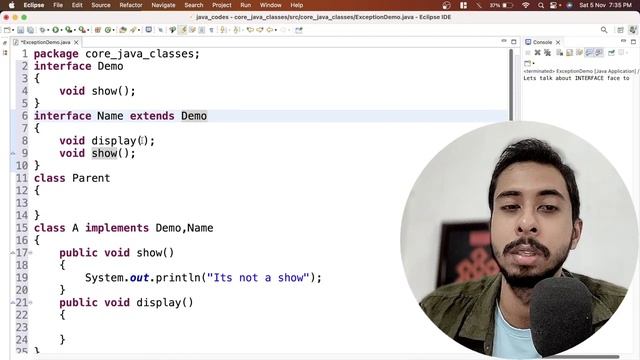Open the Window menu

pyautogui.click(x=271, y=5)
